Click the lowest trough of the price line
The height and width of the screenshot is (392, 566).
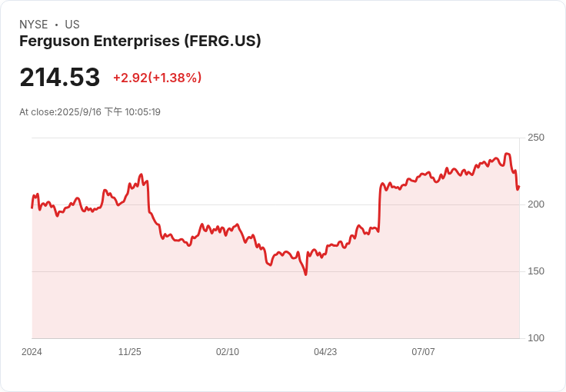pos(305,274)
